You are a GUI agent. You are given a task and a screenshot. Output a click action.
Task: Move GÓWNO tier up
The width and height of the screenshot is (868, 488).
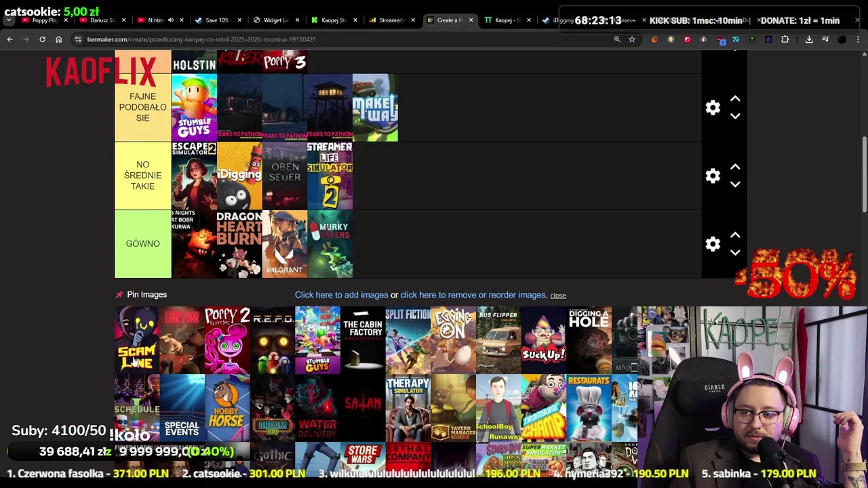tap(735, 236)
